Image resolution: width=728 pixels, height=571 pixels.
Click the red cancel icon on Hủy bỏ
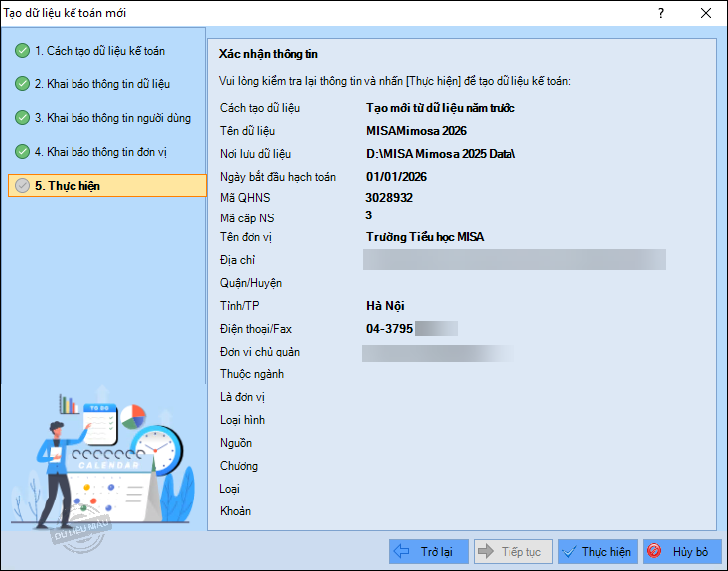click(655, 551)
